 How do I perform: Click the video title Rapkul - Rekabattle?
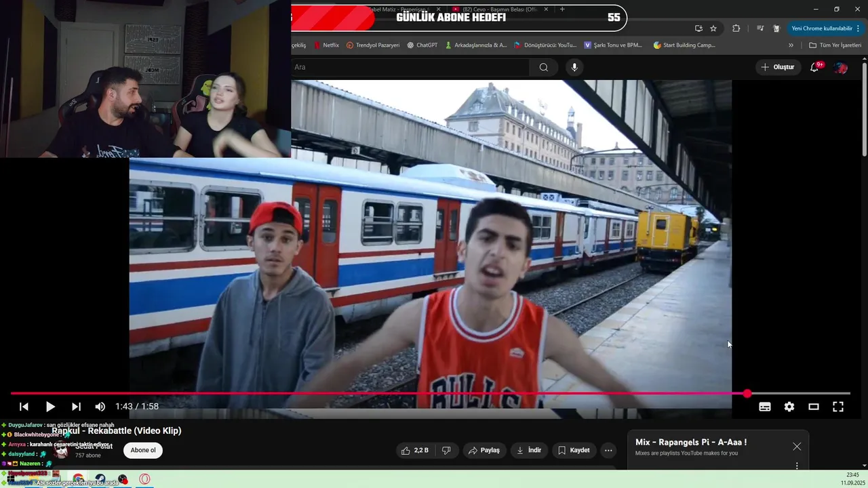click(x=117, y=431)
